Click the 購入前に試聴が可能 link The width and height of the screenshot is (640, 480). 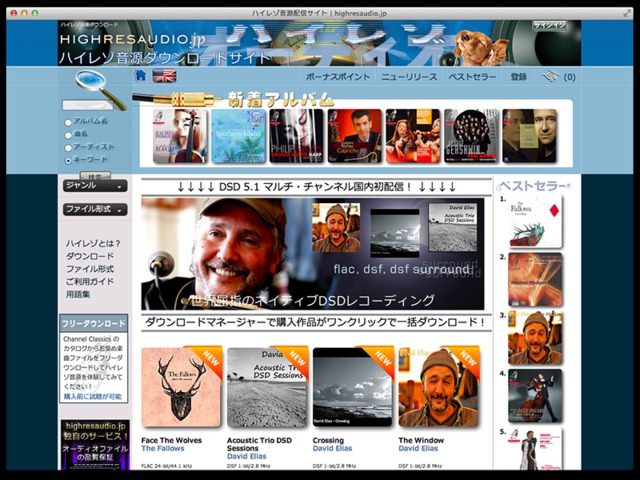coord(93,396)
